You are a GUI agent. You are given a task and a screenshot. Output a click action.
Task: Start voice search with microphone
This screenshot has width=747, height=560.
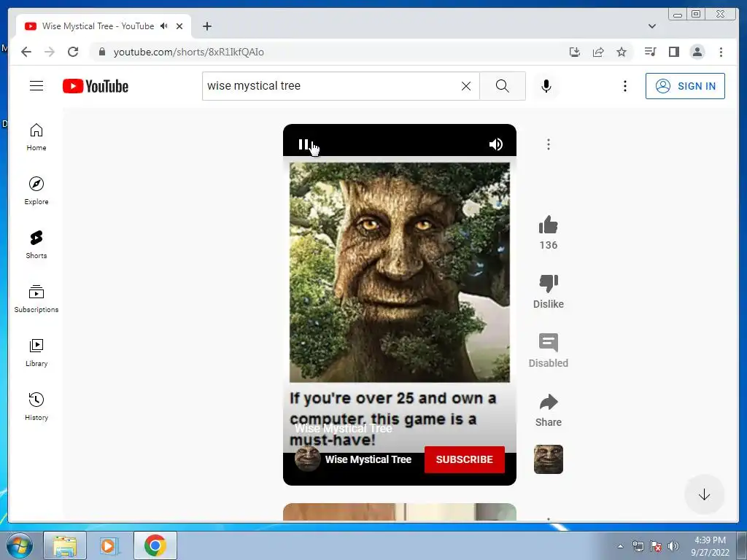point(546,86)
